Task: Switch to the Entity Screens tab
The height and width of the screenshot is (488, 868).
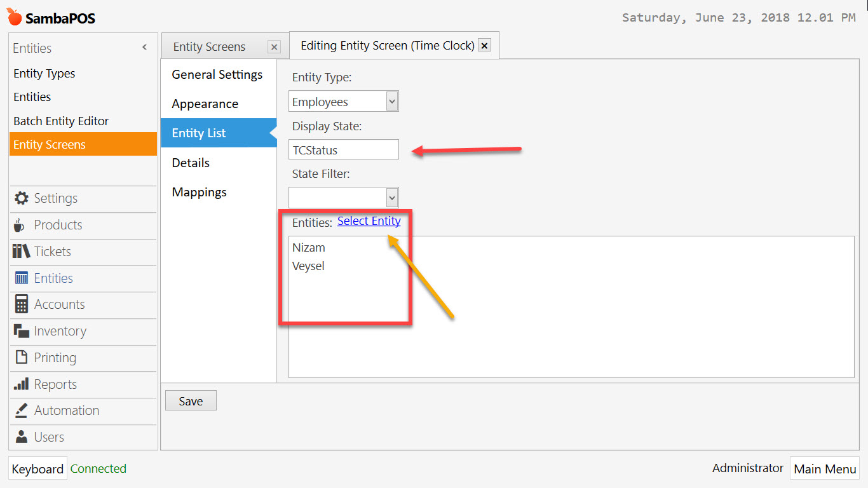Action: [x=210, y=46]
